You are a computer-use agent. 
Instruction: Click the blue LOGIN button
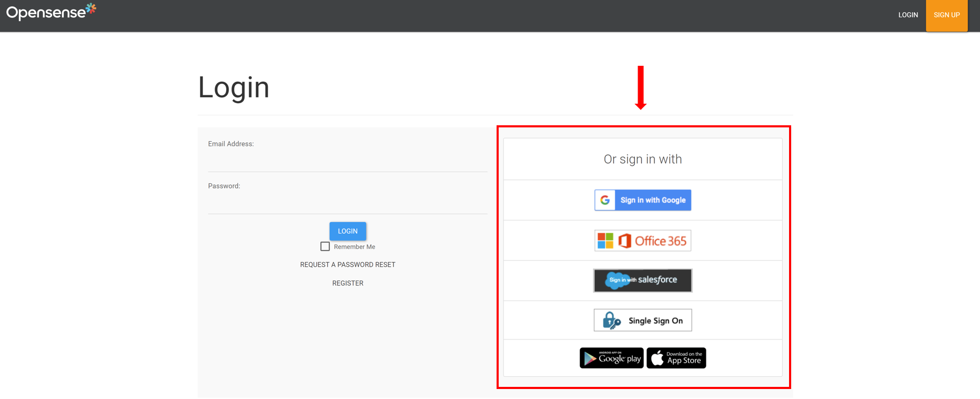tap(348, 231)
